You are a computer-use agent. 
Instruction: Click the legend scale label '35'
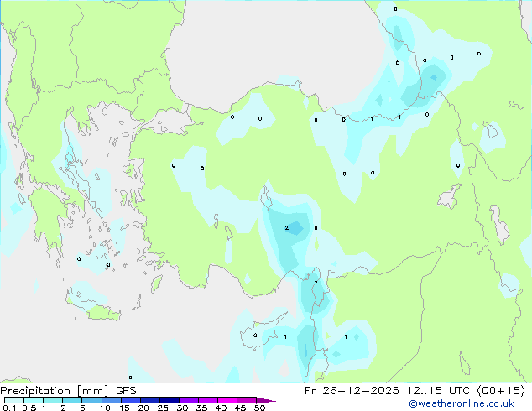[201, 408]
